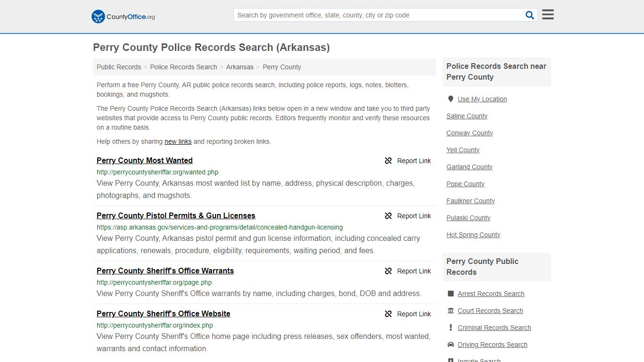Open the asp.arkansas.gov concealed-handgun-licensing URL

coord(220,227)
